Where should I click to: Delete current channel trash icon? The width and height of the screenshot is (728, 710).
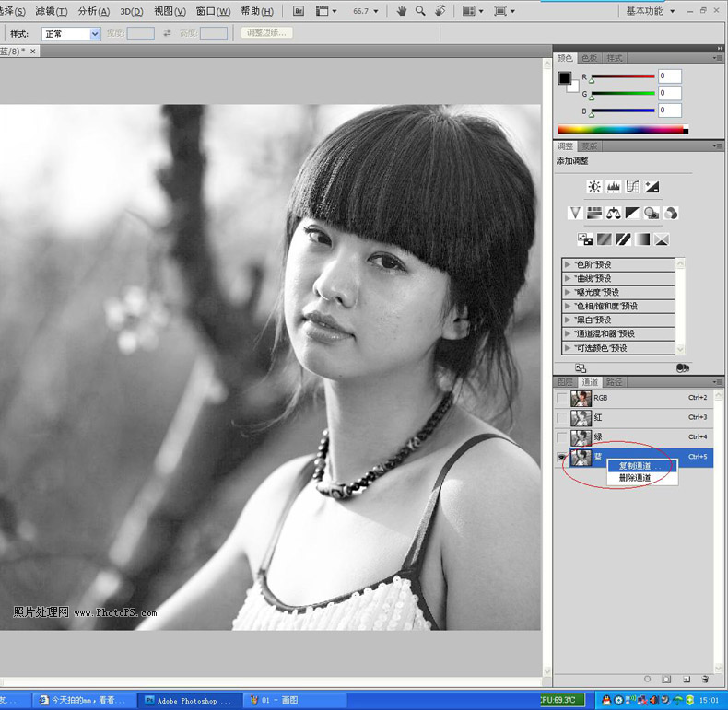click(x=705, y=679)
